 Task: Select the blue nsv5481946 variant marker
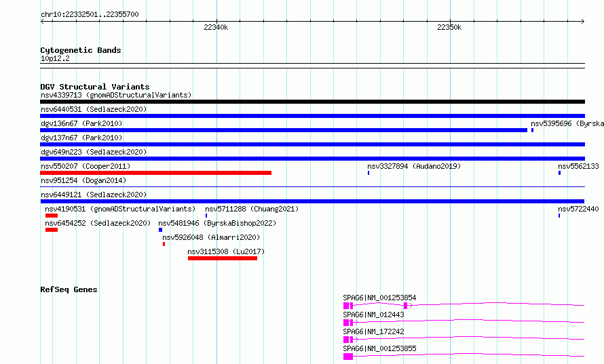pyautogui.click(x=160, y=230)
